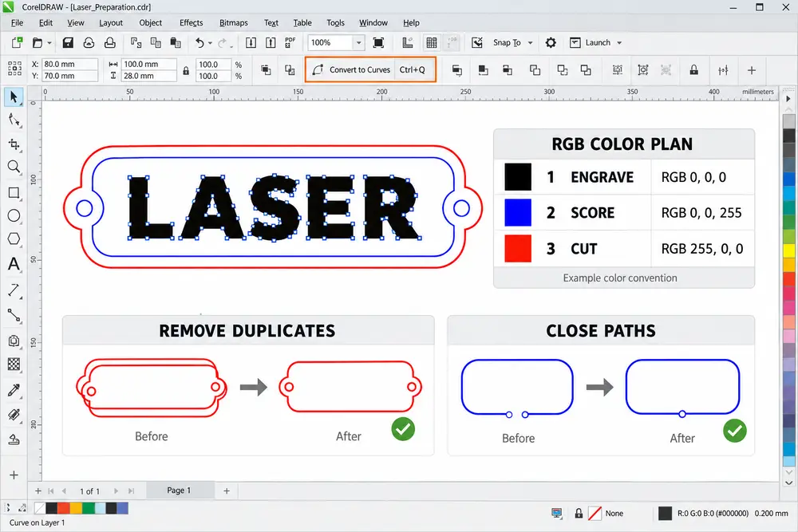Undo the last action with the Undo arrow
The width and height of the screenshot is (798, 532).
tap(199, 43)
